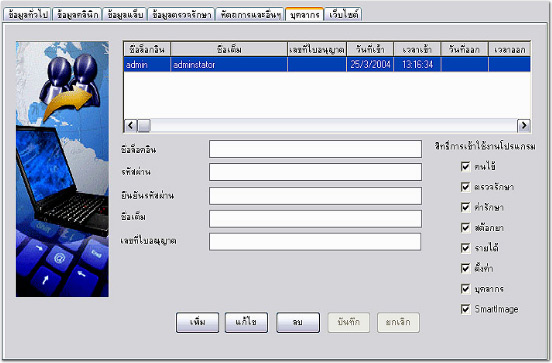
Task: Click the scrollbar right arrow
Action: click(523, 125)
